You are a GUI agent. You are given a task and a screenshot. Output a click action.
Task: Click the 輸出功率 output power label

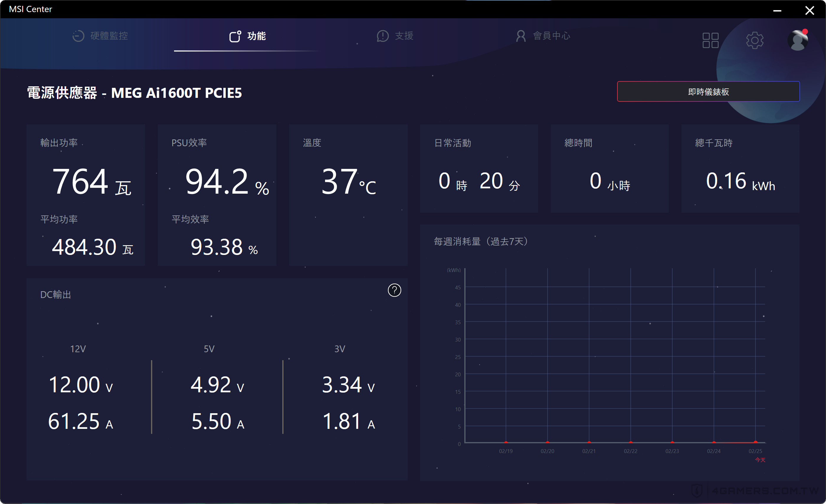coord(59,143)
